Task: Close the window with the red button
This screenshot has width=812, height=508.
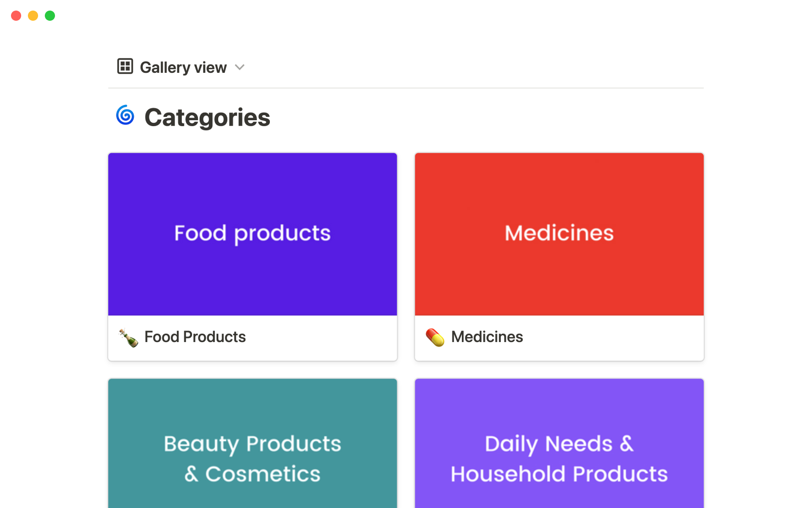Action: 16,16
